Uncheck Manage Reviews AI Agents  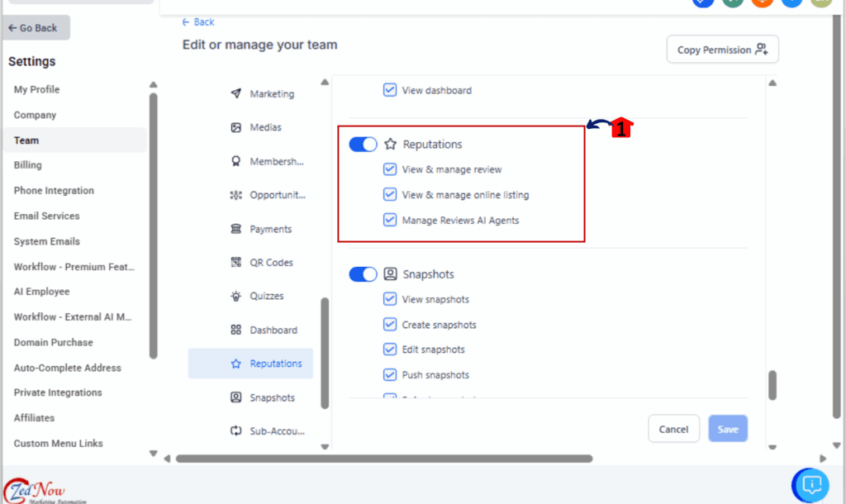pyautogui.click(x=390, y=220)
